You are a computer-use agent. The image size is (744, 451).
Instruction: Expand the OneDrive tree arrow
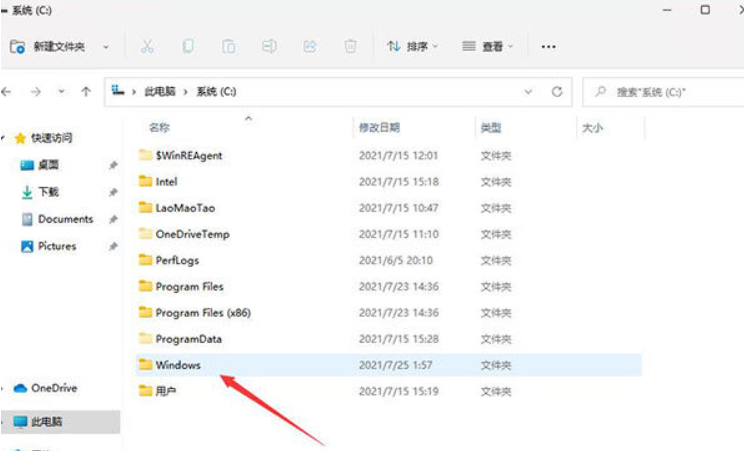(x=3, y=388)
